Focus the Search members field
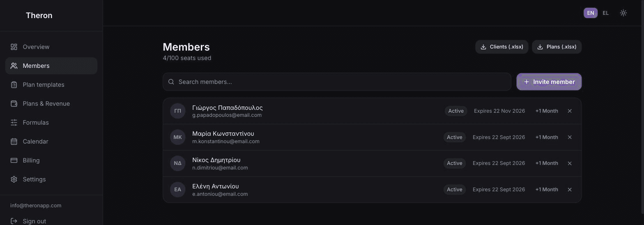The image size is (644, 225). [x=337, y=82]
